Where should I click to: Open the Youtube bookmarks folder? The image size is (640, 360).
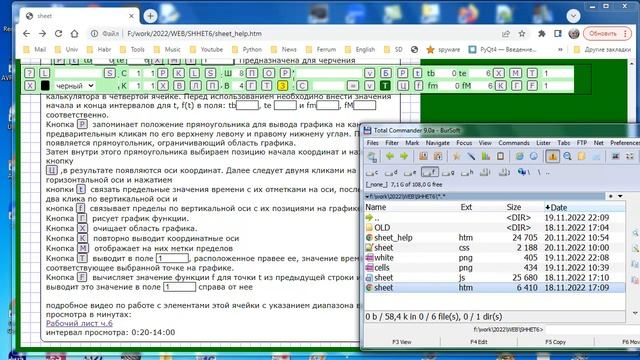pyautogui.click(x=207, y=49)
